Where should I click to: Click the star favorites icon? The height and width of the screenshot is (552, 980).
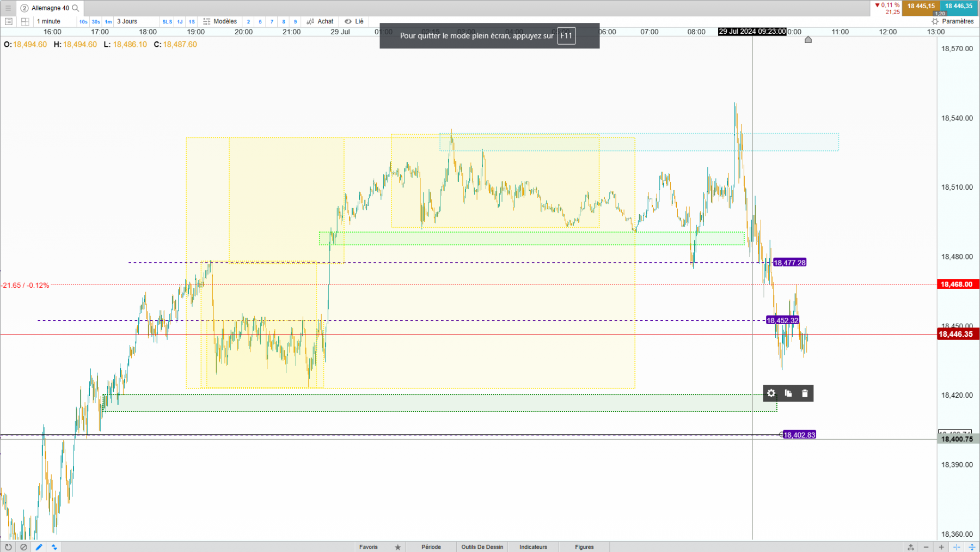398,547
